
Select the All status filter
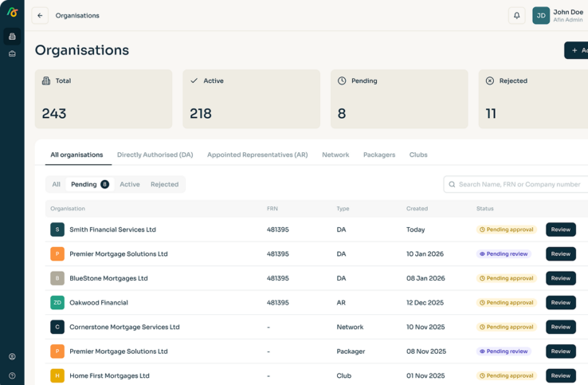[57, 184]
